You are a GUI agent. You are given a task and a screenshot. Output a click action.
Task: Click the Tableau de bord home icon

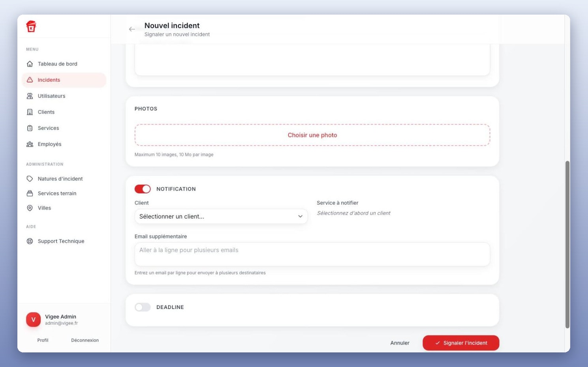[30, 64]
